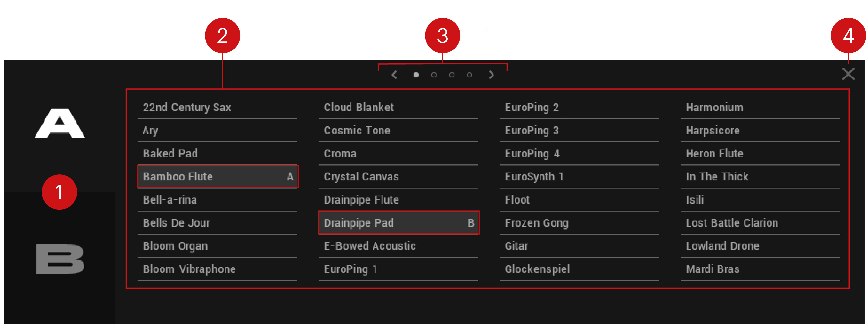Image resolution: width=868 pixels, height=328 pixels.
Task: Select sound slot A
Action: click(x=60, y=123)
